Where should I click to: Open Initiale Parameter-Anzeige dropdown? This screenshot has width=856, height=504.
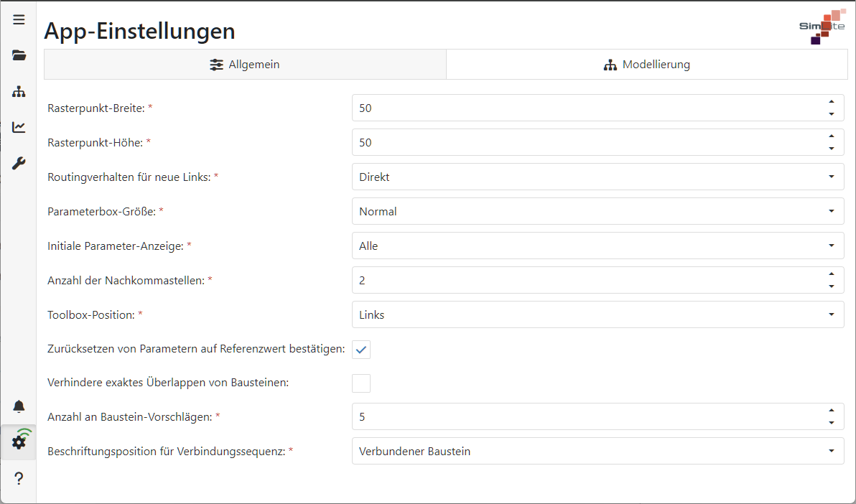tap(597, 246)
